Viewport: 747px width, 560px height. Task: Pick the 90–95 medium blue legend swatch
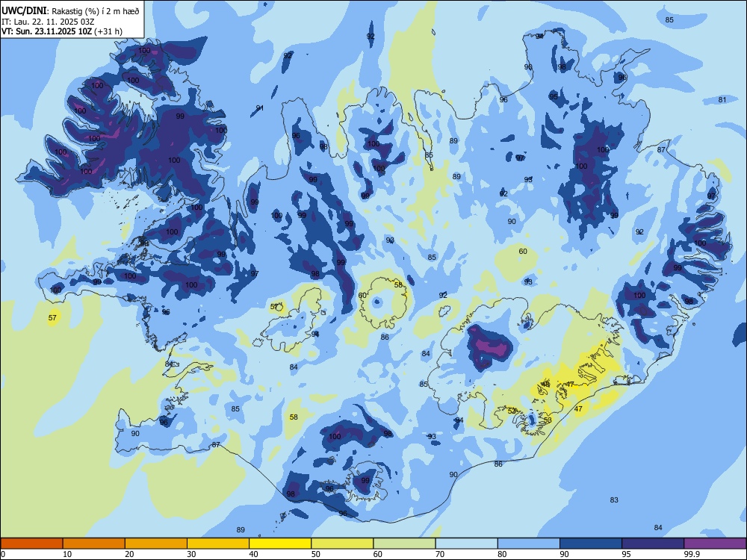(591, 544)
